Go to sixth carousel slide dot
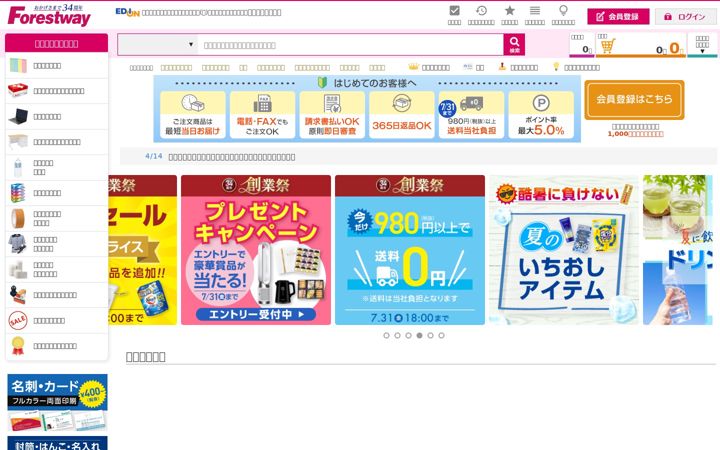Screen dimensions: 720x450 click(x=441, y=336)
